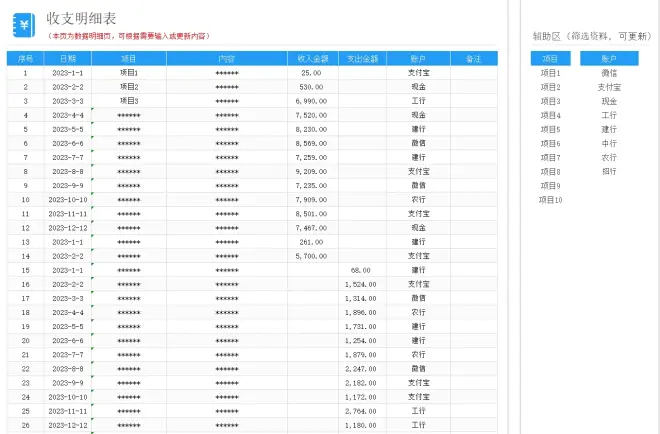The height and width of the screenshot is (434, 660).
Task: Click the income cell showing 6,990.00
Action: click(312, 101)
